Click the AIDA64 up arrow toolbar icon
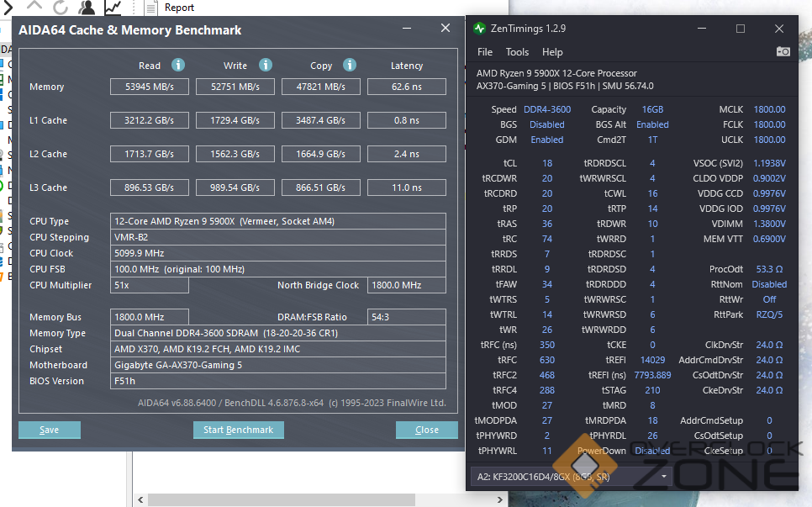The image size is (812, 507). click(x=34, y=6)
